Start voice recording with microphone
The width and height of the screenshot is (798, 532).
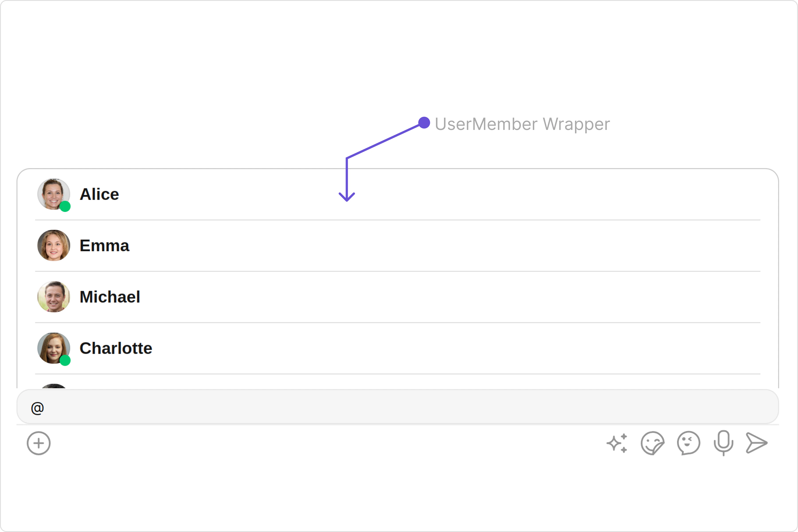pos(723,443)
